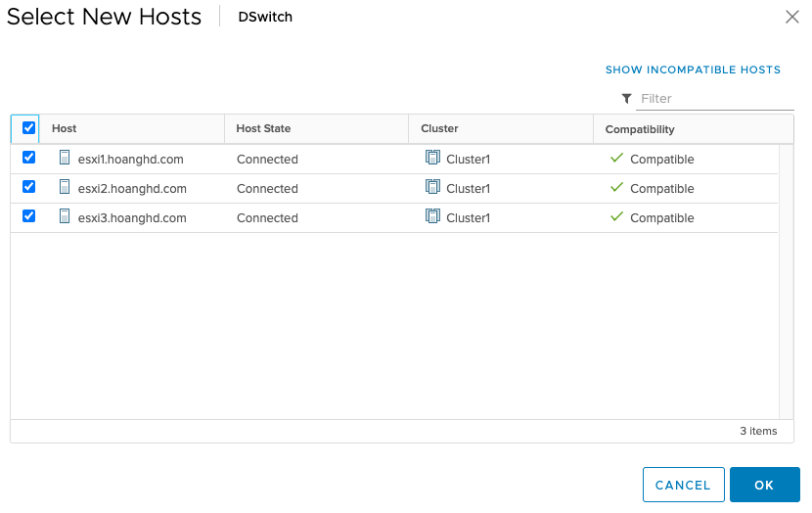Screen dimensions: 812x513
Task: Toggle the select-all hosts checkbox in header
Action: point(29,127)
